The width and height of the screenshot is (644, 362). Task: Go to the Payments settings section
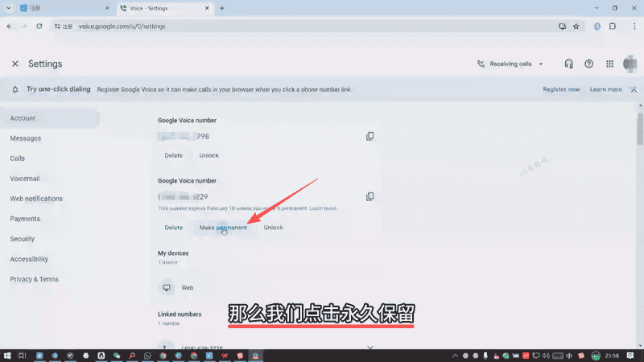pos(25,219)
